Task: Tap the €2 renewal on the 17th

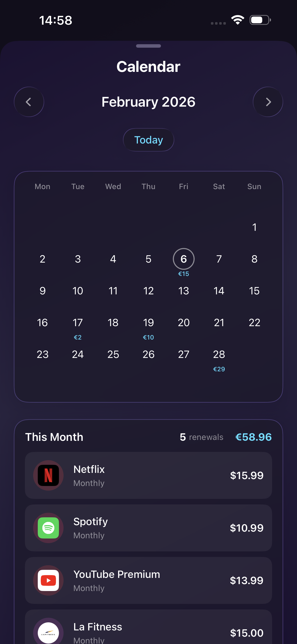Action: 78,337
